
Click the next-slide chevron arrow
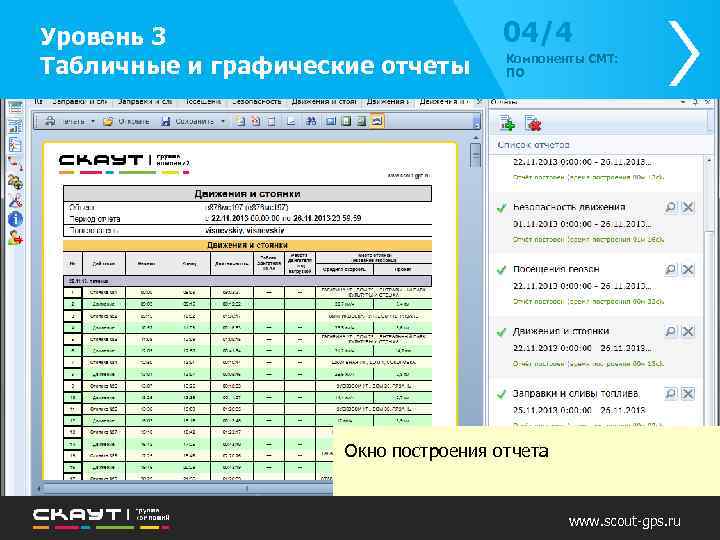(684, 53)
